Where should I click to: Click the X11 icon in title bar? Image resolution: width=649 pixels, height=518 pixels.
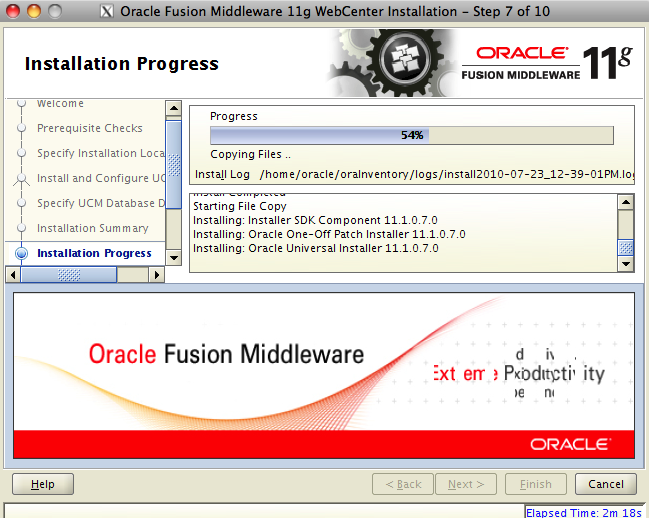click(105, 11)
